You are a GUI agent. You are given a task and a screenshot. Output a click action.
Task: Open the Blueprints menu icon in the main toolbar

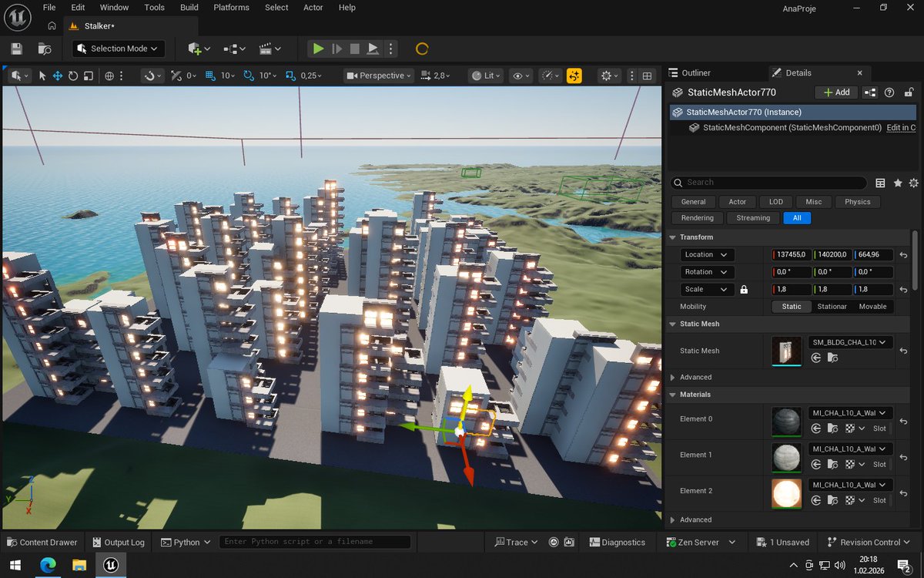coord(234,49)
